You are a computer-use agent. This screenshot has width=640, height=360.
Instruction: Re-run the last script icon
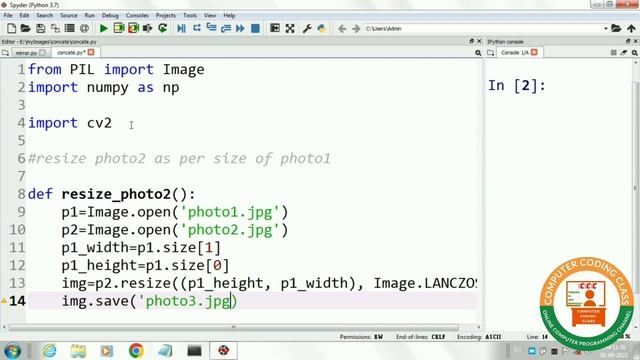click(162, 28)
